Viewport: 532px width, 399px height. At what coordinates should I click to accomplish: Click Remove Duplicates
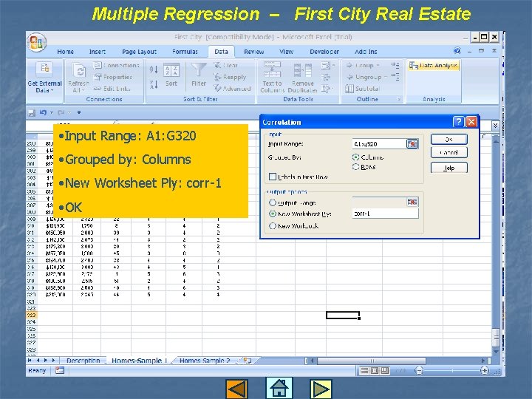click(x=303, y=77)
